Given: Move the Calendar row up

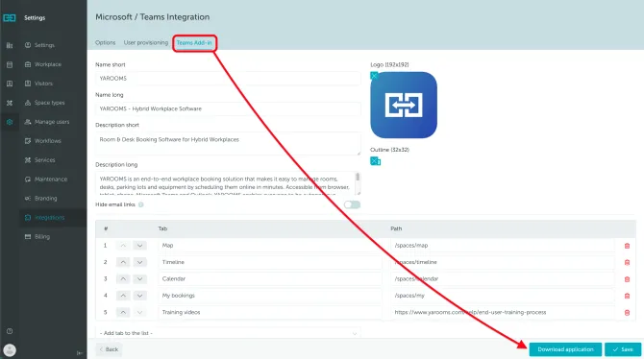Looking at the screenshot, I should point(123,279).
